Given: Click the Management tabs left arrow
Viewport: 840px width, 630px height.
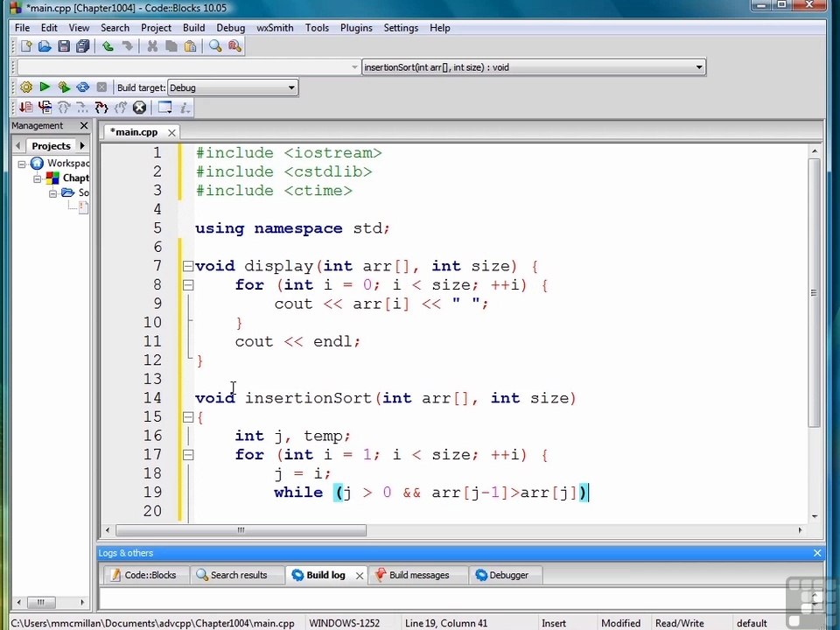Looking at the screenshot, I should click(x=17, y=145).
